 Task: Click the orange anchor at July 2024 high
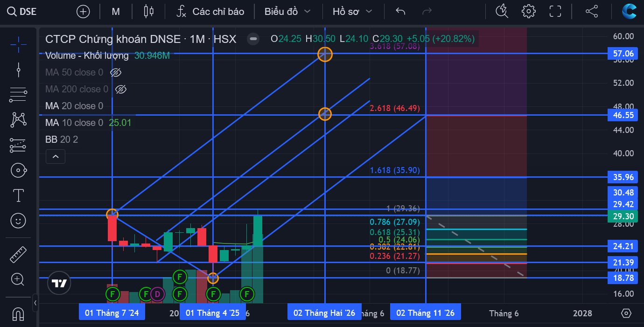112,215
